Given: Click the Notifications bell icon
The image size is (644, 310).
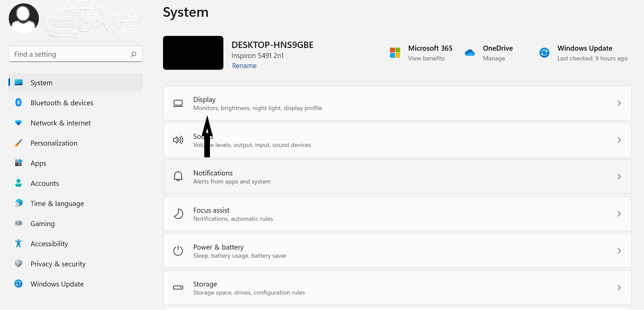Looking at the screenshot, I should tap(178, 176).
